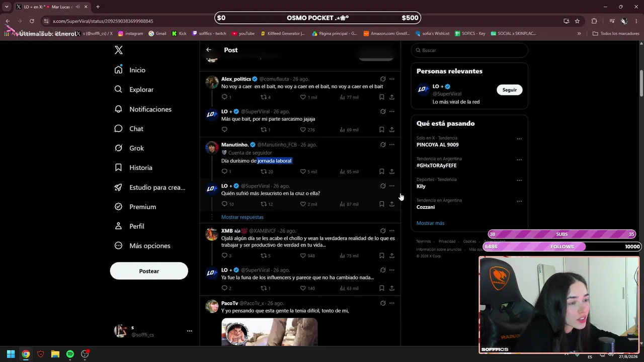
Task: Repost the XMB post
Action: pyautogui.click(x=264, y=255)
